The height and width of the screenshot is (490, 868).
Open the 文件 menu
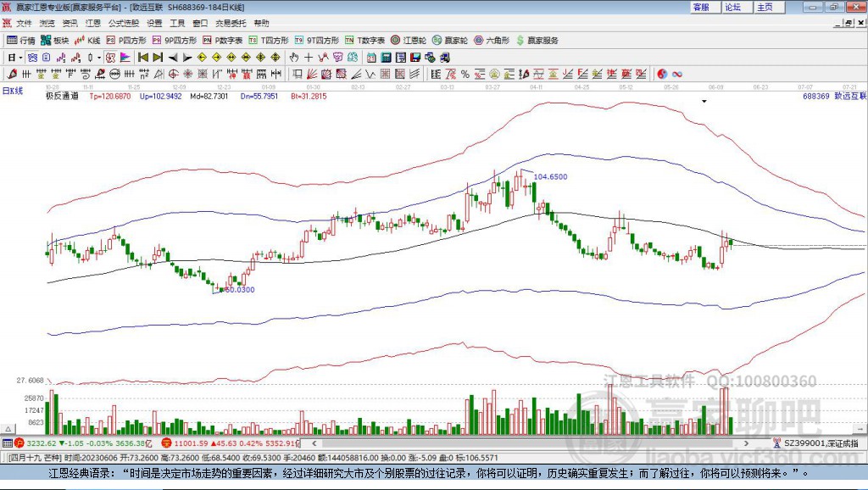click(24, 23)
